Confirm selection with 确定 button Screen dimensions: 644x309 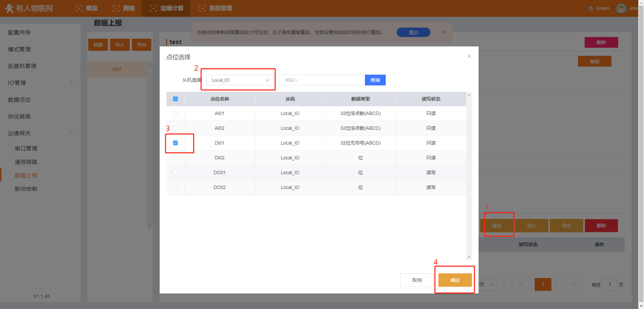(455, 280)
